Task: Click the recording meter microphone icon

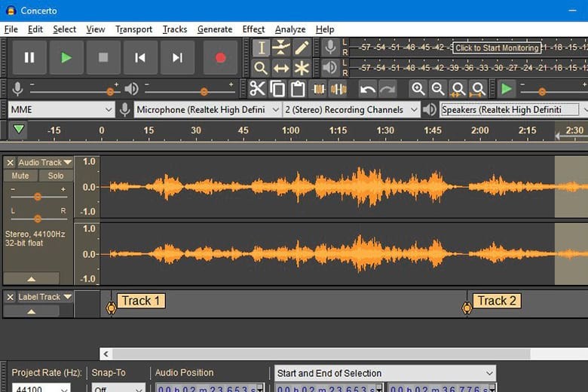Action: click(x=330, y=47)
